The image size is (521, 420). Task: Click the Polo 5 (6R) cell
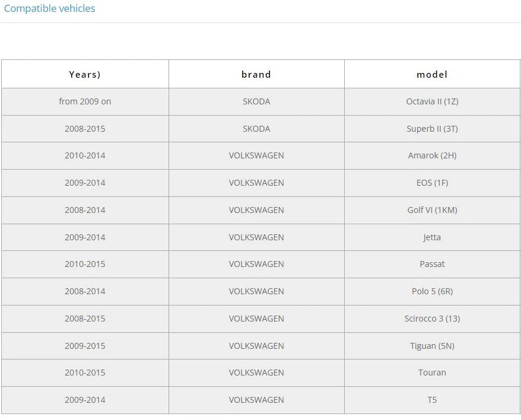(432, 291)
